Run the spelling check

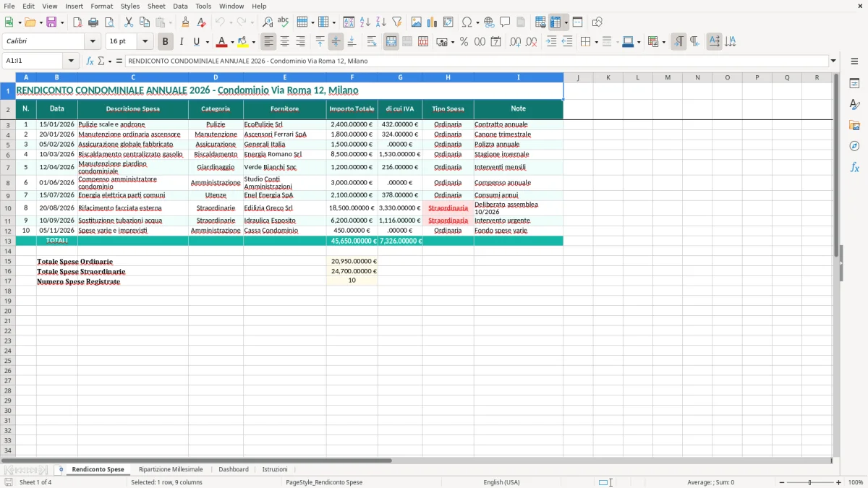283,22
